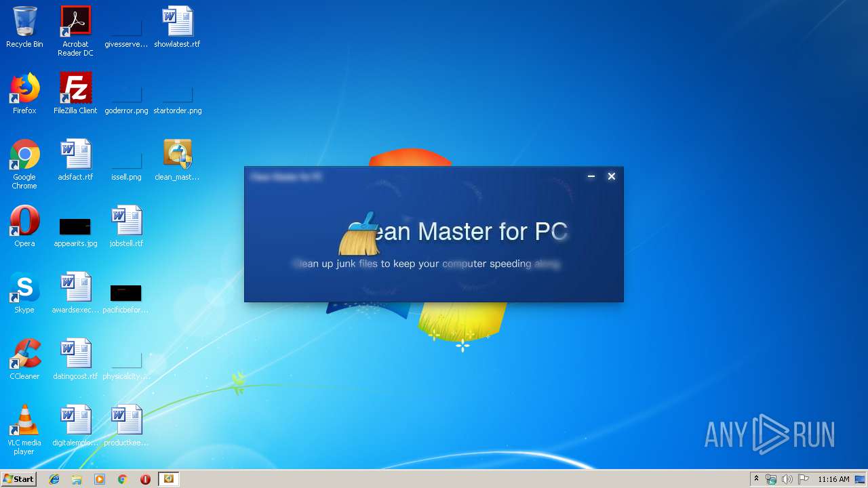868x488 pixels.
Task: Launch CCleaner desktop shortcut
Action: [24, 359]
